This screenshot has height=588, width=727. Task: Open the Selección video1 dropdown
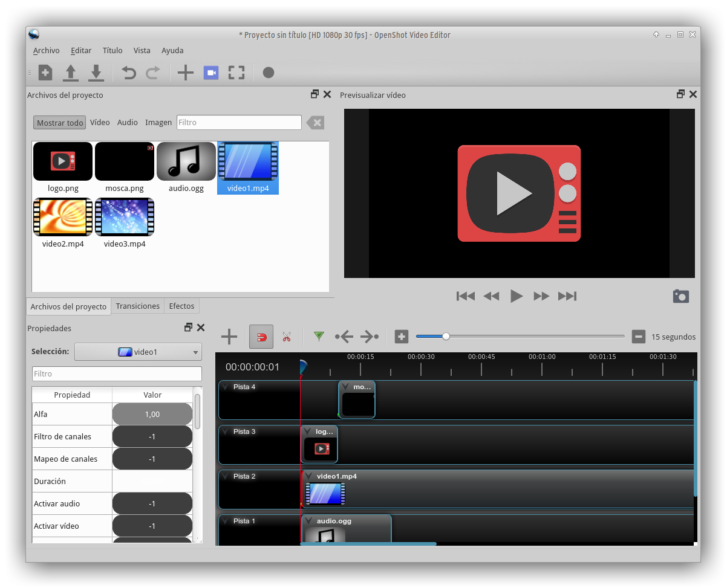tap(138, 352)
